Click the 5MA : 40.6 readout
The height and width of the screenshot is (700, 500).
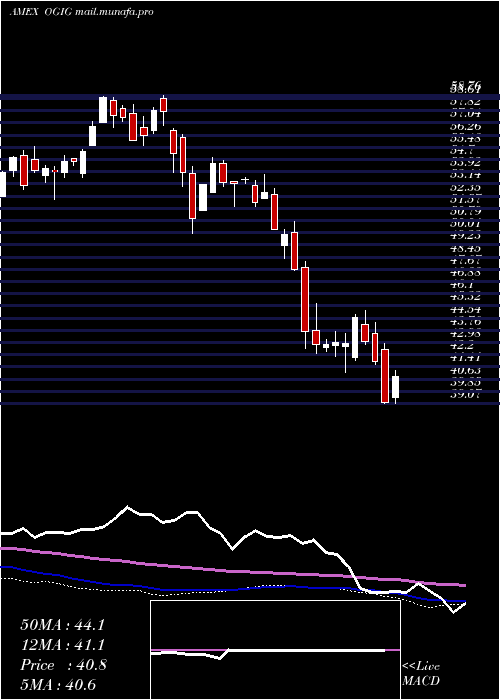tap(58, 685)
